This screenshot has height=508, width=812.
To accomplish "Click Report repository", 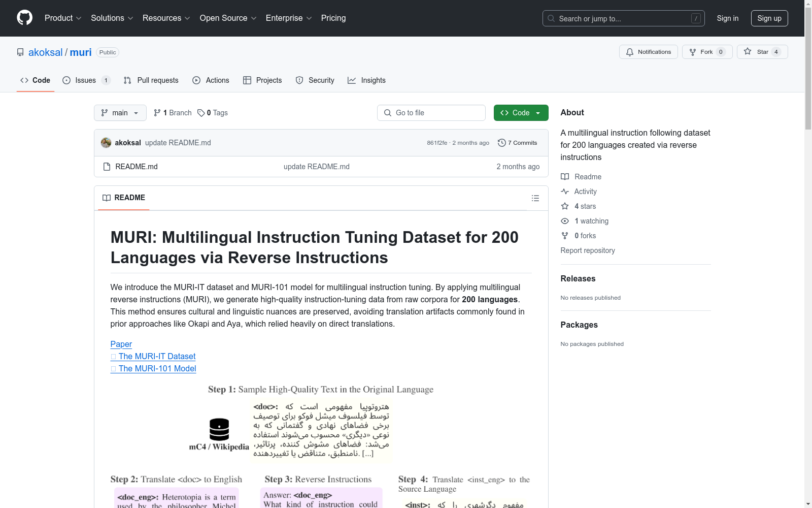I will (588, 250).
